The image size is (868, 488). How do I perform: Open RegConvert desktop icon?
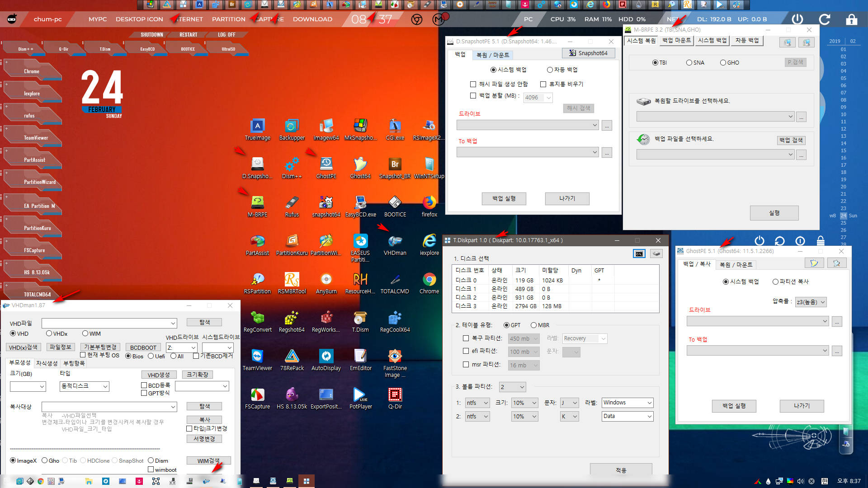tap(257, 322)
